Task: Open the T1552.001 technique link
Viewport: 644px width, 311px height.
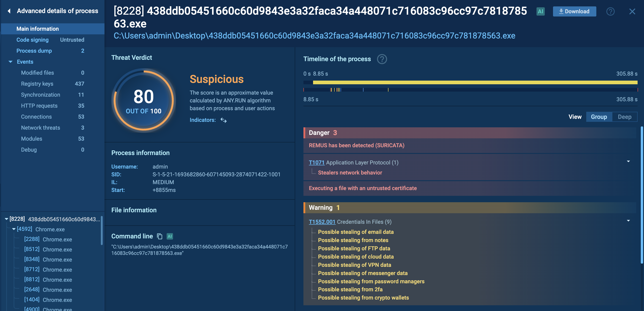Action: [x=322, y=222]
